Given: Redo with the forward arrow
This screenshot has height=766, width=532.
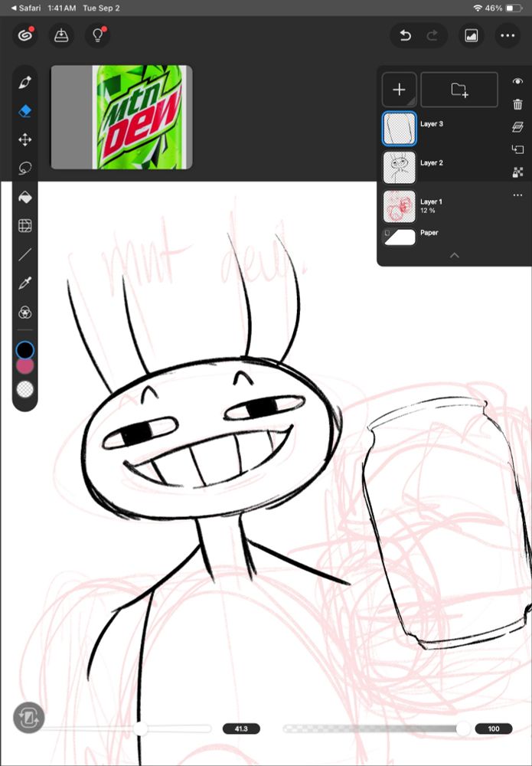Looking at the screenshot, I should [x=432, y=36].
